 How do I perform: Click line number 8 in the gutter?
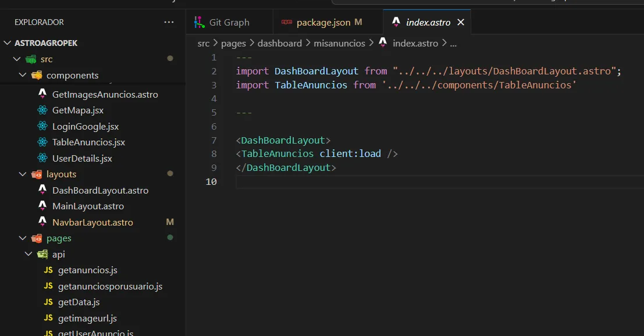(x=214, y=154)
